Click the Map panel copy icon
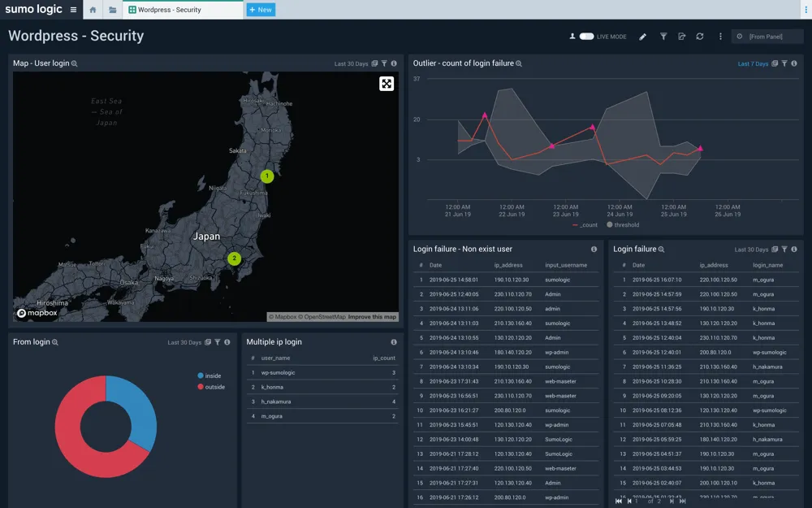This screenshot has height=508, width=812. pyautogui.click(x=374, y=63)
